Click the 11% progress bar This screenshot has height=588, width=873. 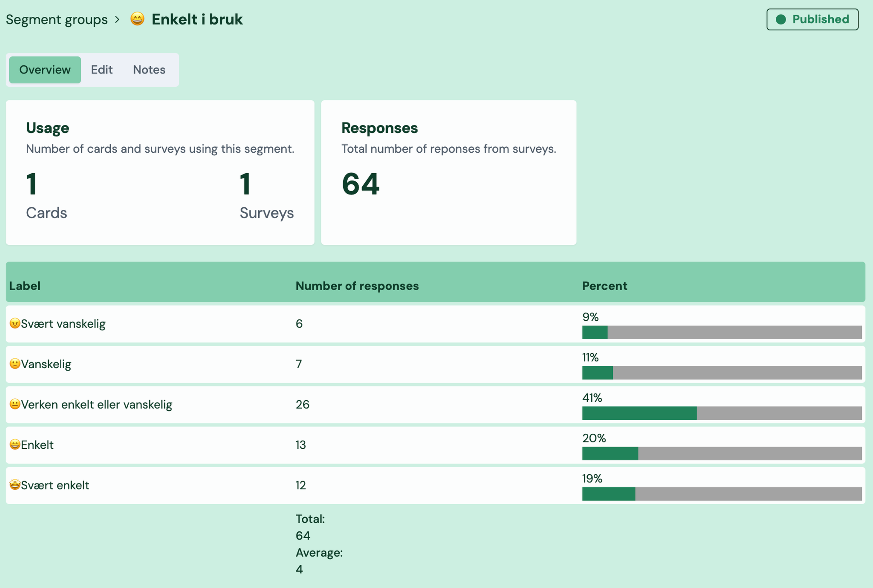pos(722,373)
